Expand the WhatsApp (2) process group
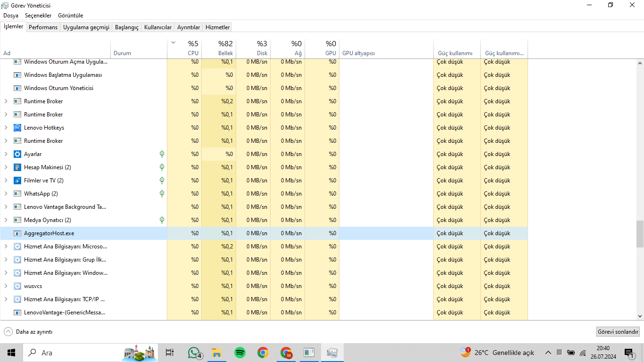 tap(6, 194)
